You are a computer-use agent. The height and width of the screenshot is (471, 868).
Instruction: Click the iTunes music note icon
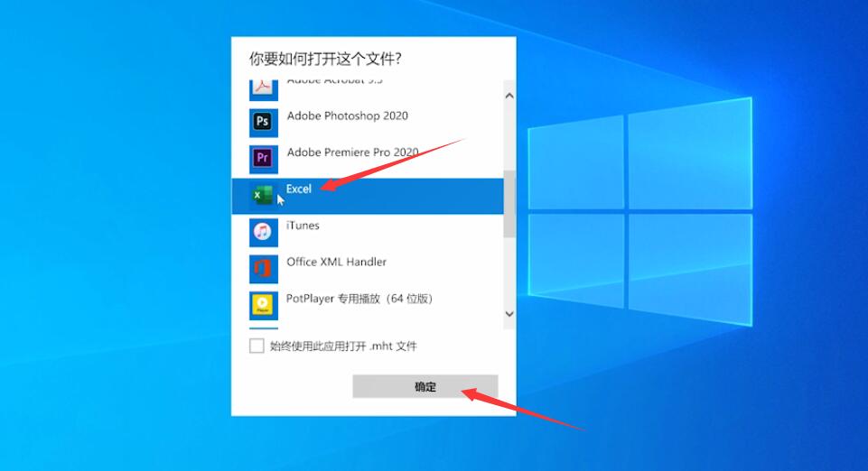tap(264, 232)
